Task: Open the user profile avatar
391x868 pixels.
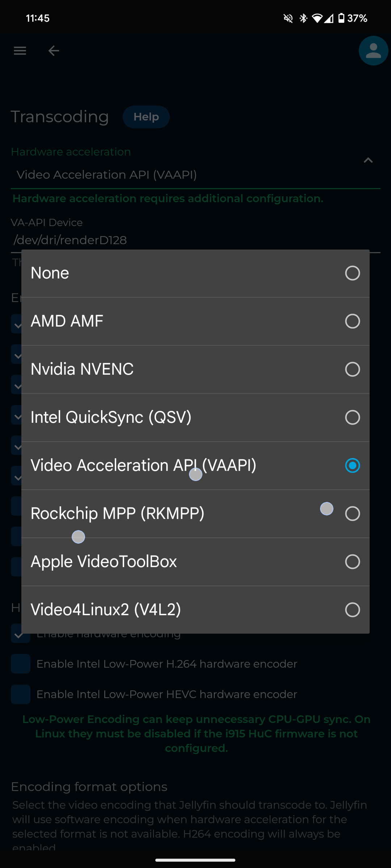Action: 373,51
